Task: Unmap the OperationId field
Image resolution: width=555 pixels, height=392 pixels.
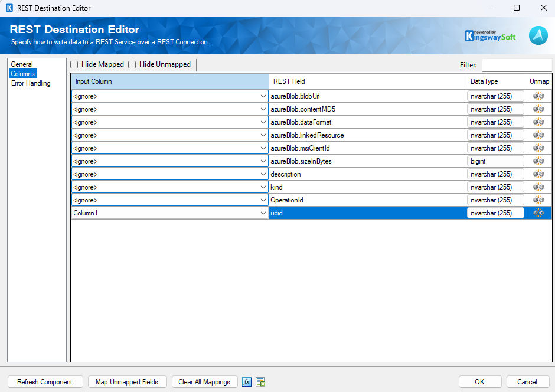Action: 538,200
